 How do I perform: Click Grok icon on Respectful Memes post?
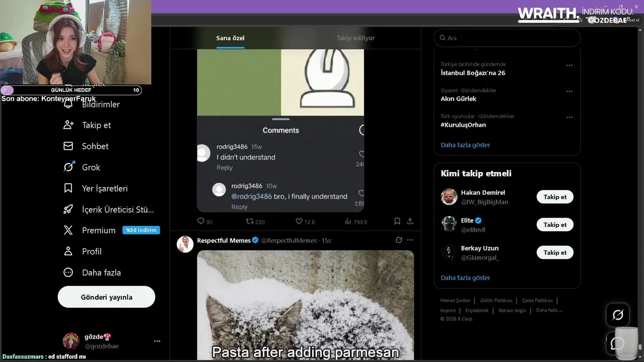pos(399,240)
